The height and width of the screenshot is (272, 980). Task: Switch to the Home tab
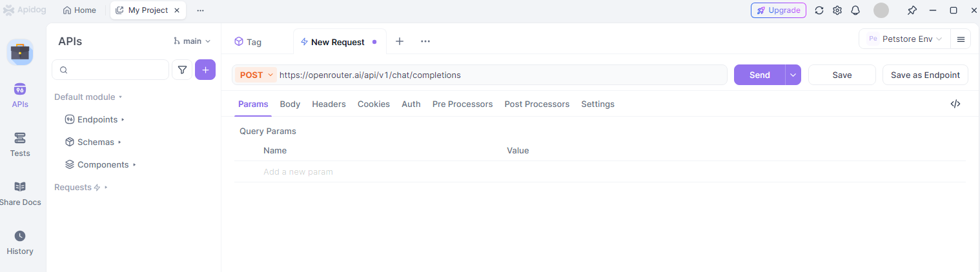[79, 10]
